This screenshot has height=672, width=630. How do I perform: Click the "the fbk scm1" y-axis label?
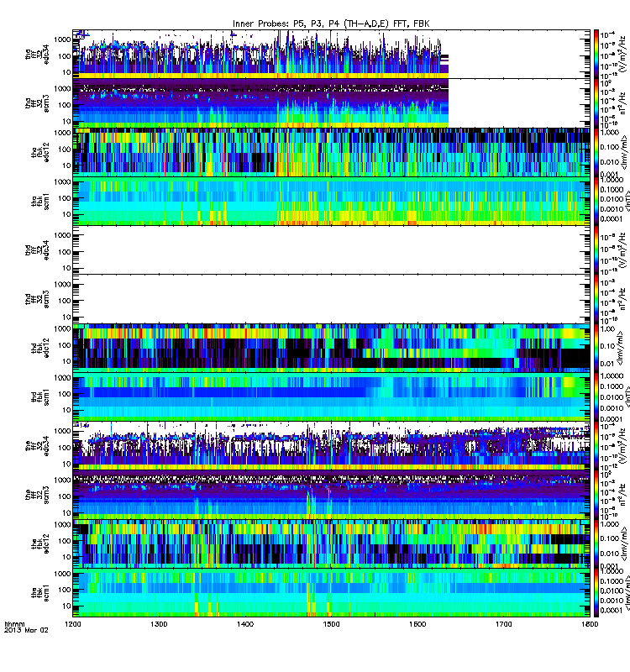[40, 593]
